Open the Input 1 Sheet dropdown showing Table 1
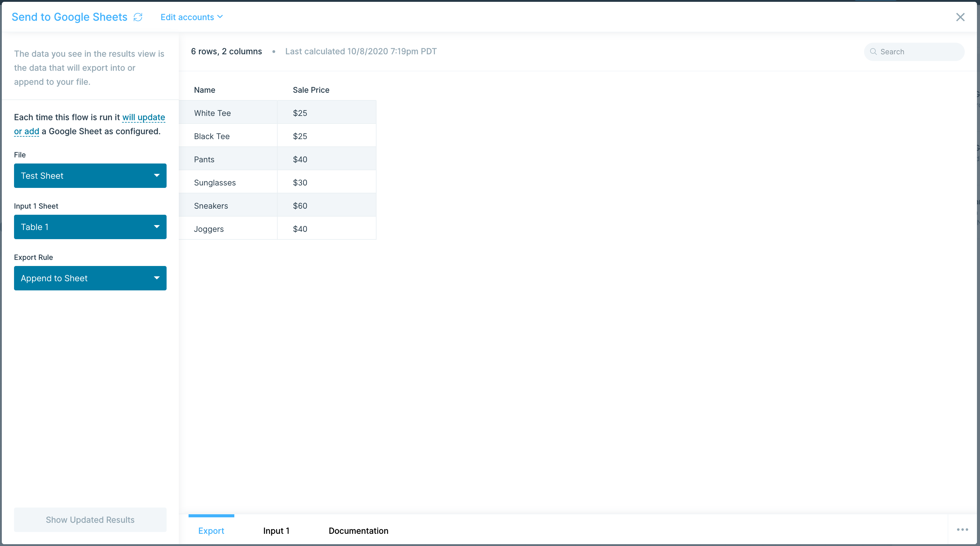 point(90,227)
